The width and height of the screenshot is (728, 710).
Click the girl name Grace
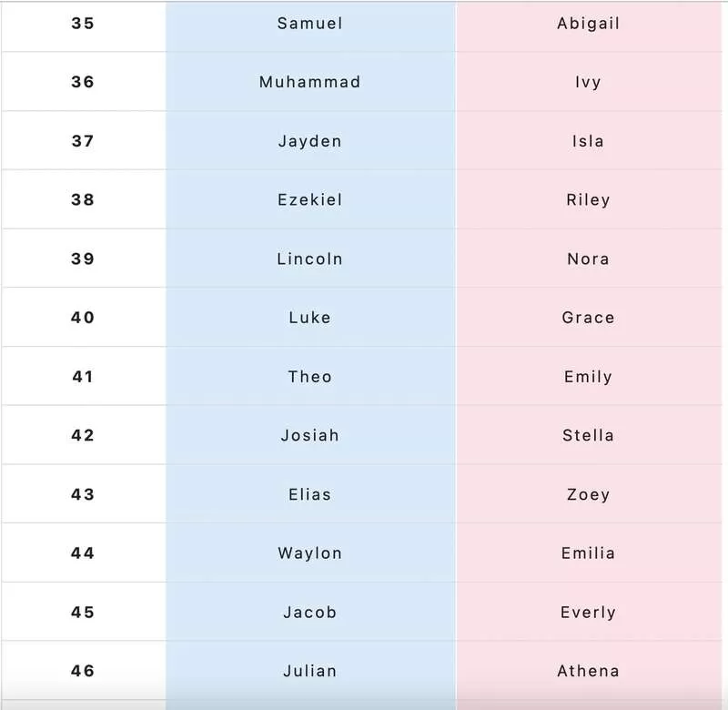(588, 318)
